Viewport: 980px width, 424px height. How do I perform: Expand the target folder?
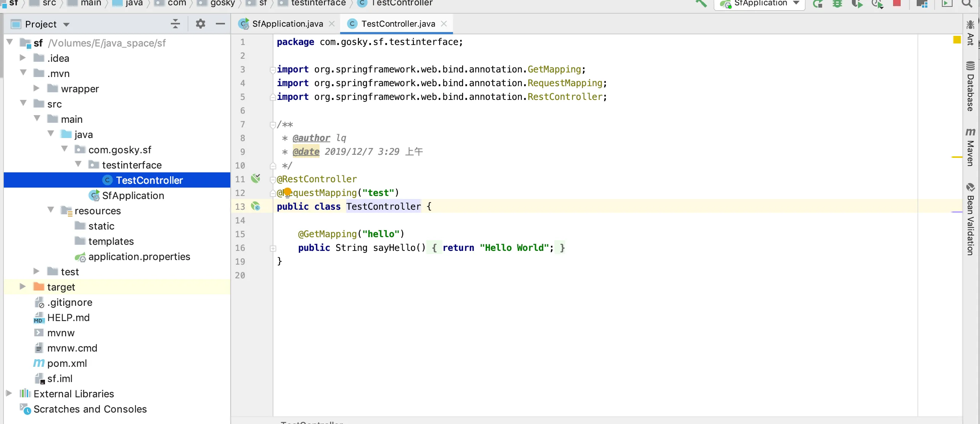coord(22,286)
